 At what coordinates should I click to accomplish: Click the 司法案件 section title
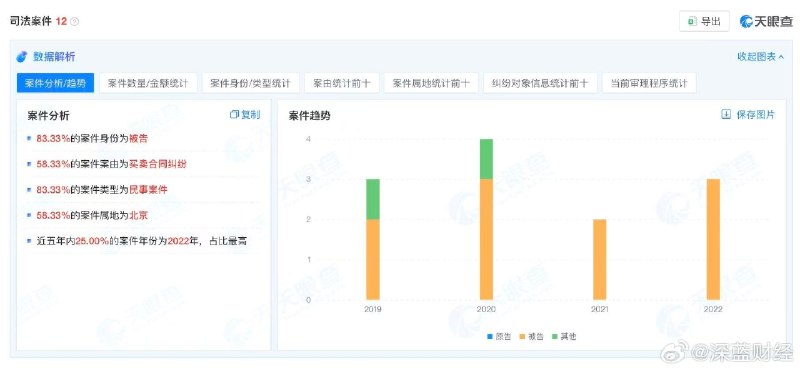coord(31,21)
